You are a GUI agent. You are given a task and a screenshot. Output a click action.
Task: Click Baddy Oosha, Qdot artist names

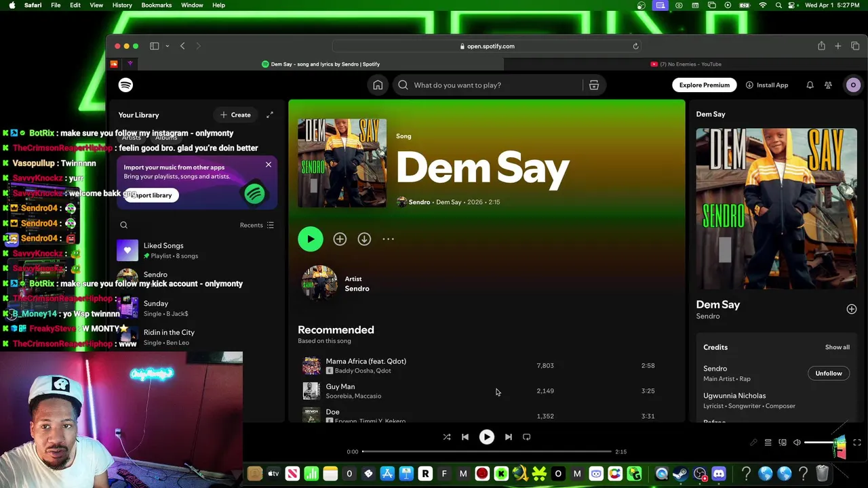(x=363, y=371)
